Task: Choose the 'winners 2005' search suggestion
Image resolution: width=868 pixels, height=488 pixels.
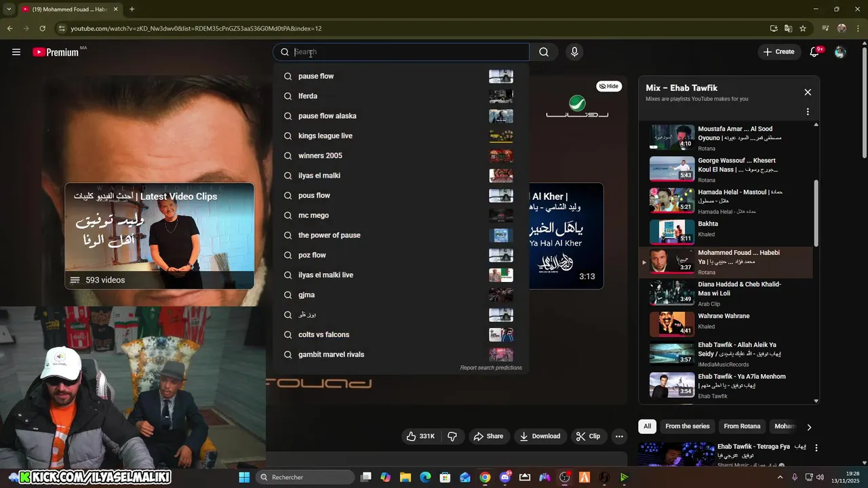Action: click(400, 156)
